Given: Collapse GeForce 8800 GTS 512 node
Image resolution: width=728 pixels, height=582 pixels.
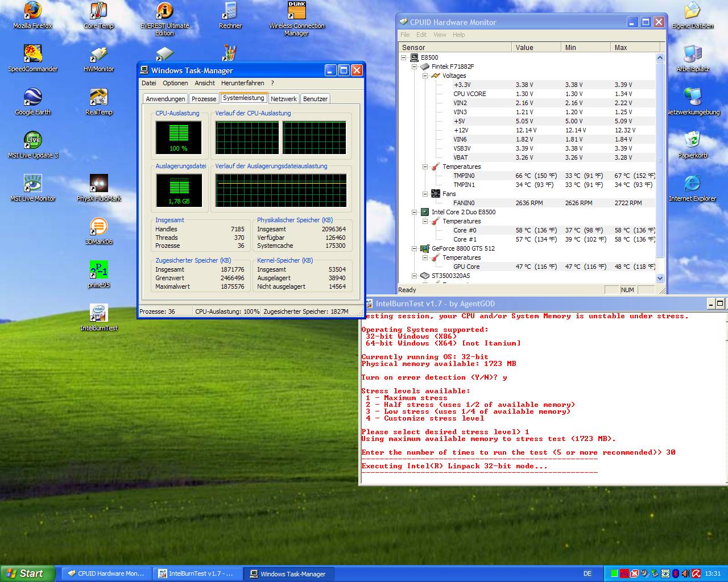Looking at the screenshot, I should point(415,248).
